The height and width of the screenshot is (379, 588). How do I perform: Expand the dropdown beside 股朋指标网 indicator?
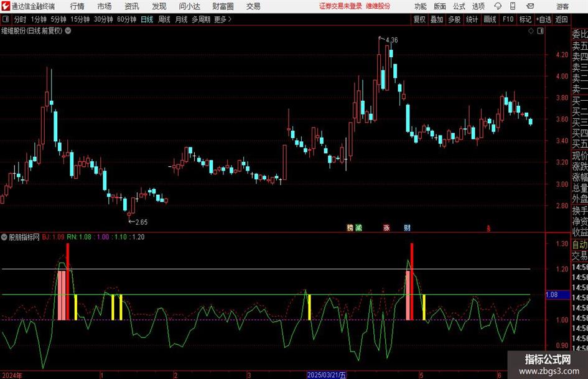coord(4,236)
